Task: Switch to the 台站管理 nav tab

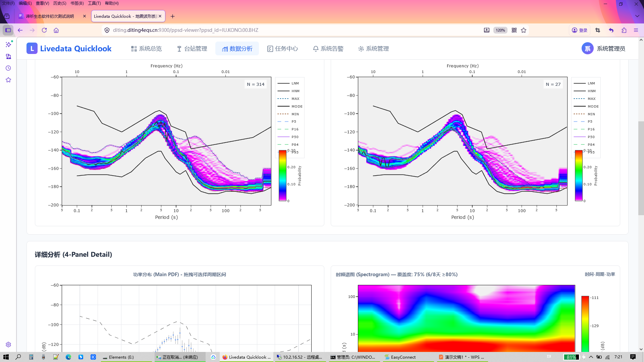Action: [192, 49]
